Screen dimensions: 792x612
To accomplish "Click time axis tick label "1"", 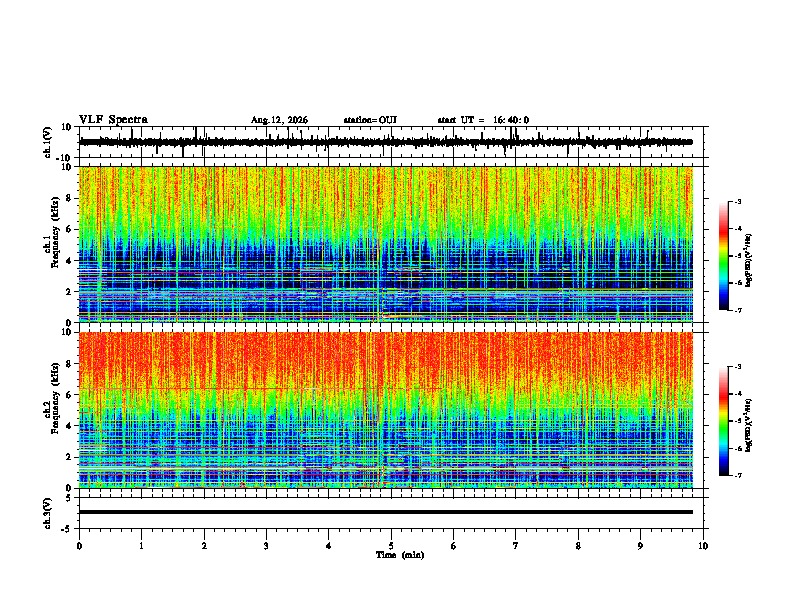I will (x=141, y=546).
